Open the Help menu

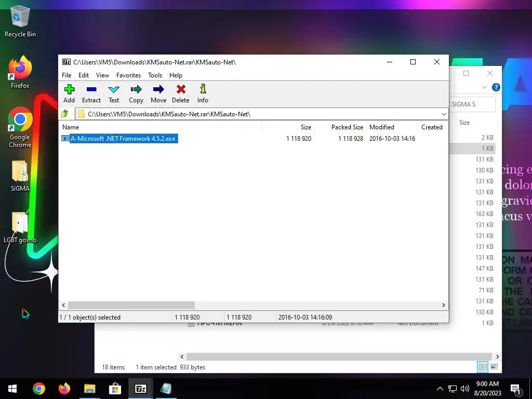coord(176,75)
